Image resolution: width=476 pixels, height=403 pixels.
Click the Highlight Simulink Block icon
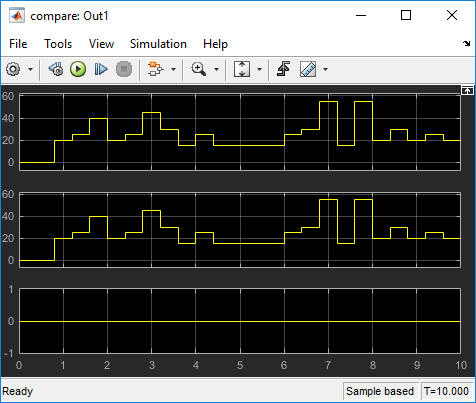click(156, 69)
